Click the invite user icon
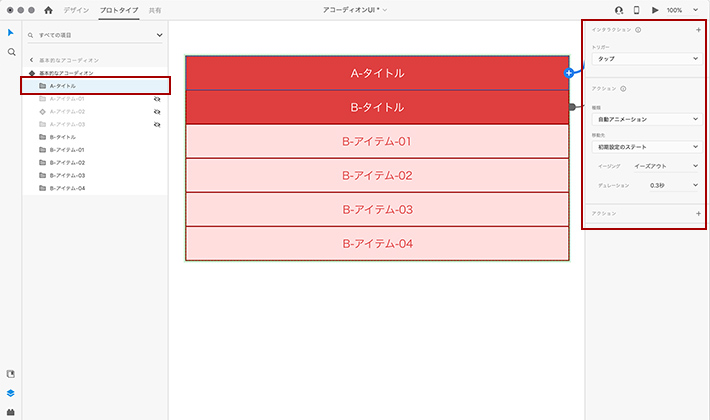Image resolution: width=710 pixels, height=420 pixels. (619, 10)
